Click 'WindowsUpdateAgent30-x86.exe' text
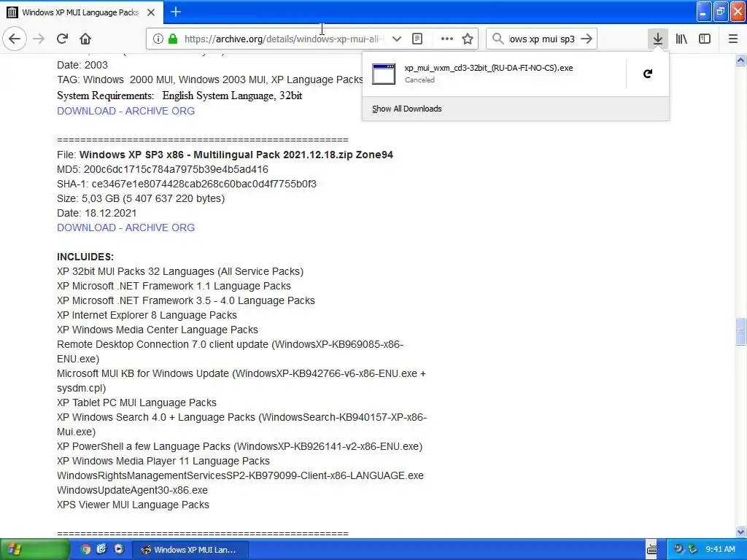Viewport: 747px width, 560px height. pos(133,490)
